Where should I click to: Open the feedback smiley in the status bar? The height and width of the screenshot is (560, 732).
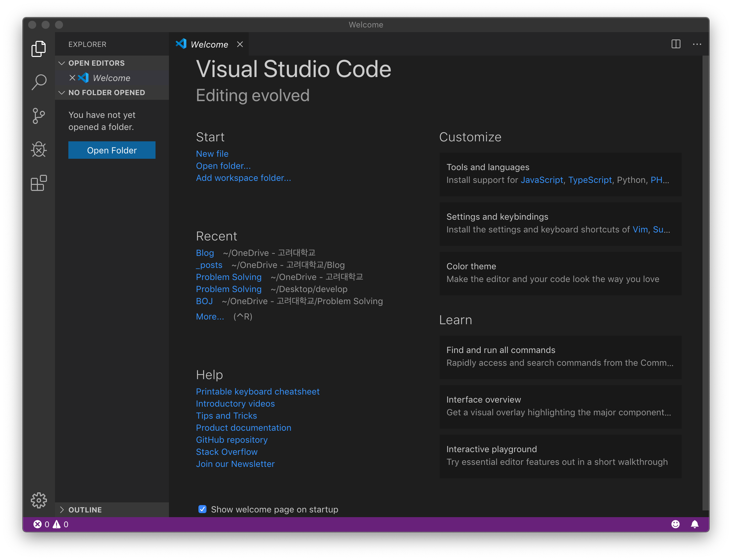(676, 524)
